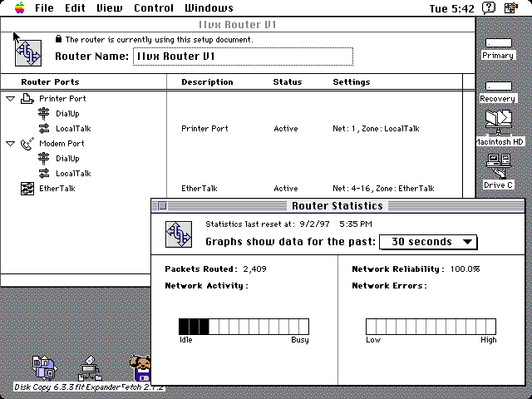
Task: Select the Printer Port printer icon
Action: pos(27,99)
